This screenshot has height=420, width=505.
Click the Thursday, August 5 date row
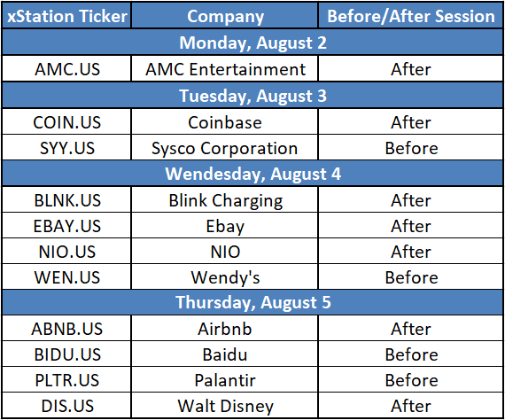pos(252,302)
